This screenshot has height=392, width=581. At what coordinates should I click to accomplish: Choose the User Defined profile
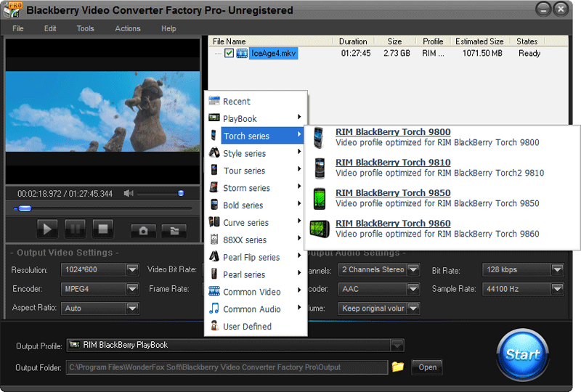point(256,327)
